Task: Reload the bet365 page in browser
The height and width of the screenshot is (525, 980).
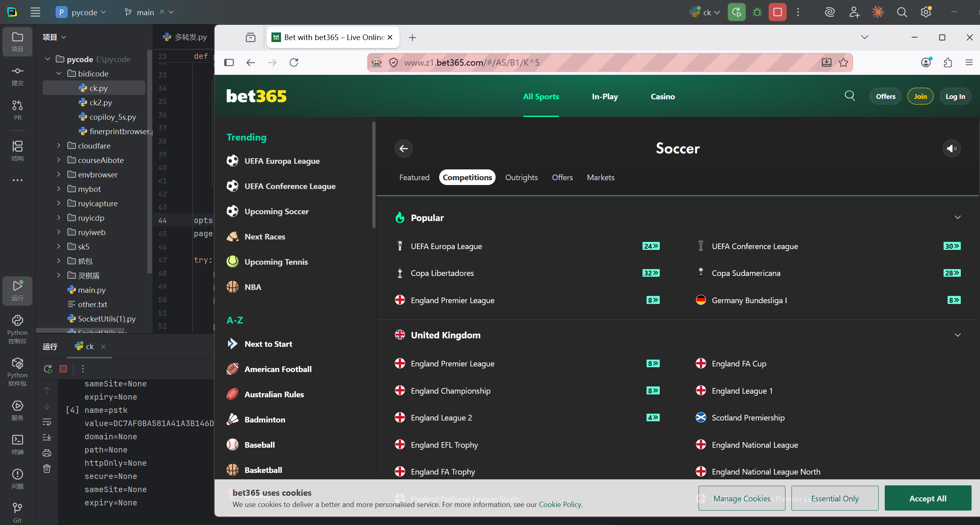Action: [294, 62]
